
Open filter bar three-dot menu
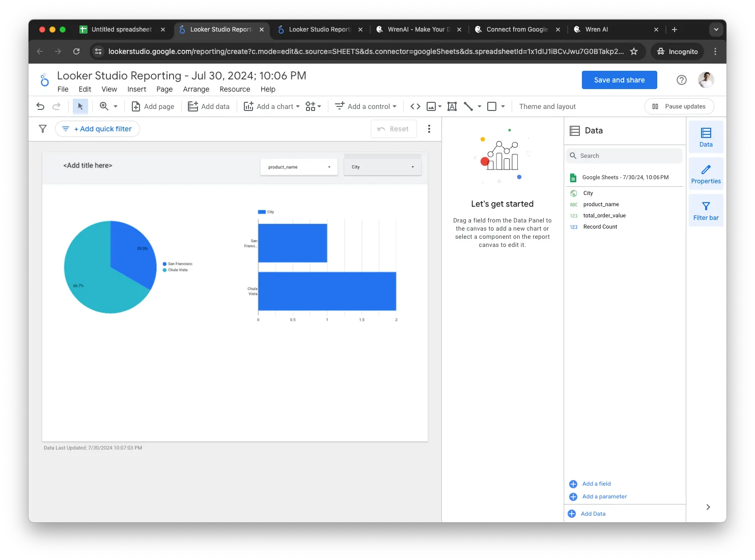[429, 129]
